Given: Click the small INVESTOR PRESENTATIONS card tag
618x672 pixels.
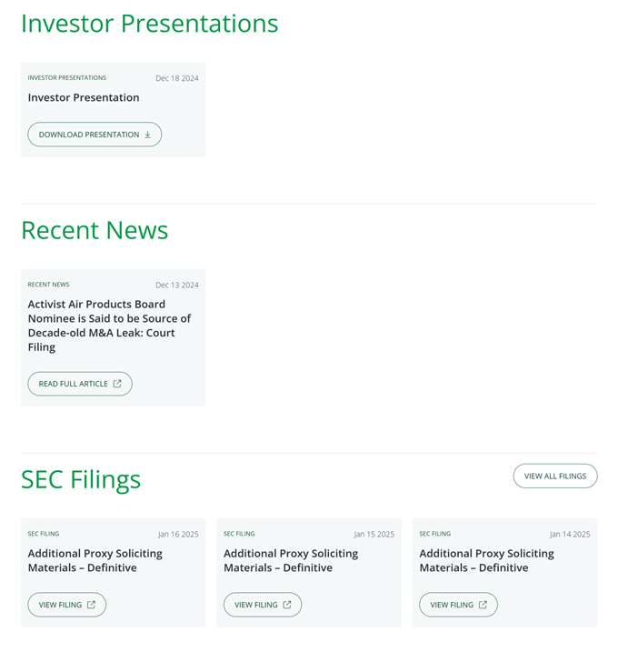Looking at the screenshot, I should click(66, 78).
